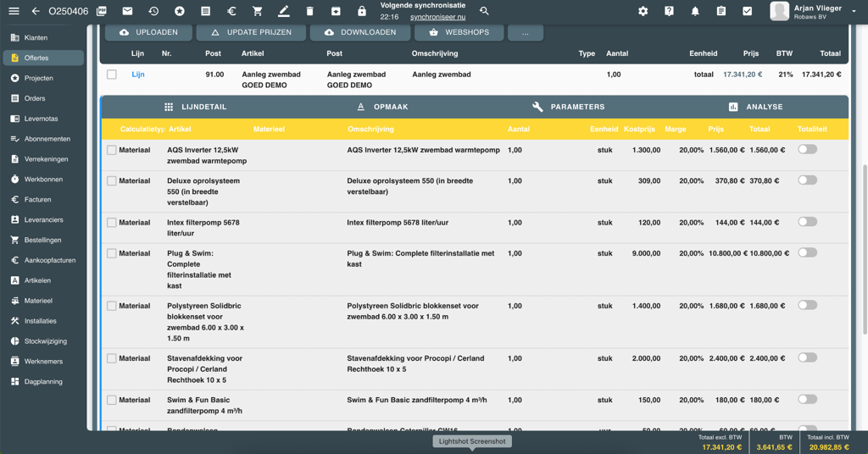This screenshot has height=454, width=868.
Task: Switch to the OPMAAK tab
Action: coord(382,107)
